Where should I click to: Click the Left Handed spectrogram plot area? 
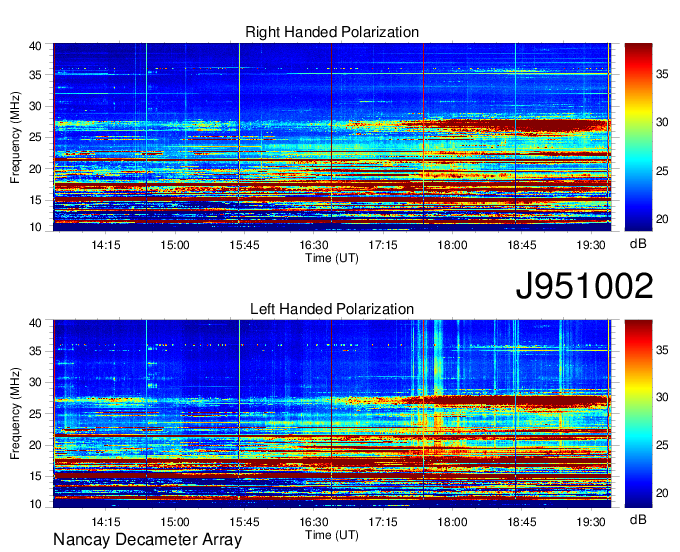[332, 414]
